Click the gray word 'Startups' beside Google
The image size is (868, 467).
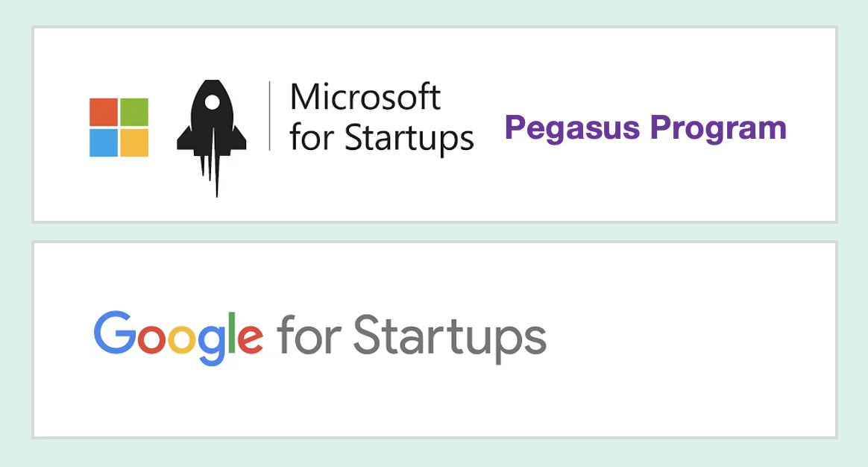coord(450,339)
